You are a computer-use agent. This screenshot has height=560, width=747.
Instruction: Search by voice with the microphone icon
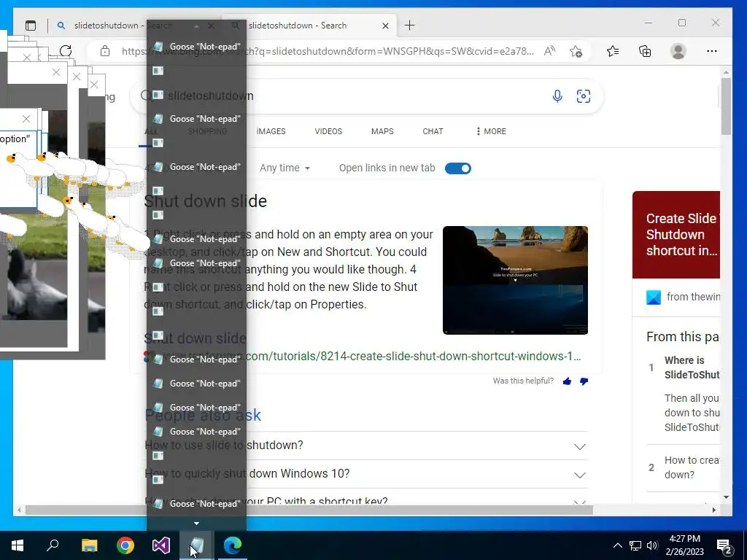(557, 96)
